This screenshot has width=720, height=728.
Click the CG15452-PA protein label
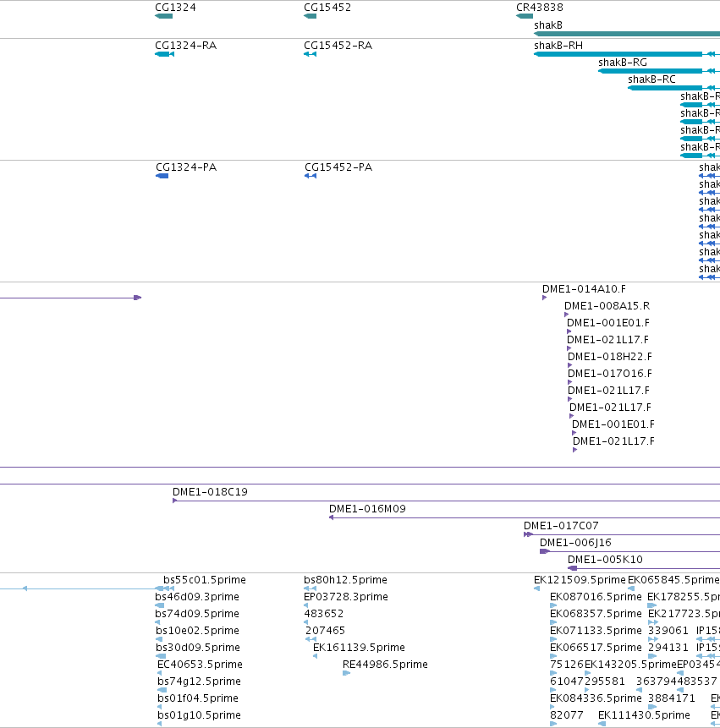[338, 167]
